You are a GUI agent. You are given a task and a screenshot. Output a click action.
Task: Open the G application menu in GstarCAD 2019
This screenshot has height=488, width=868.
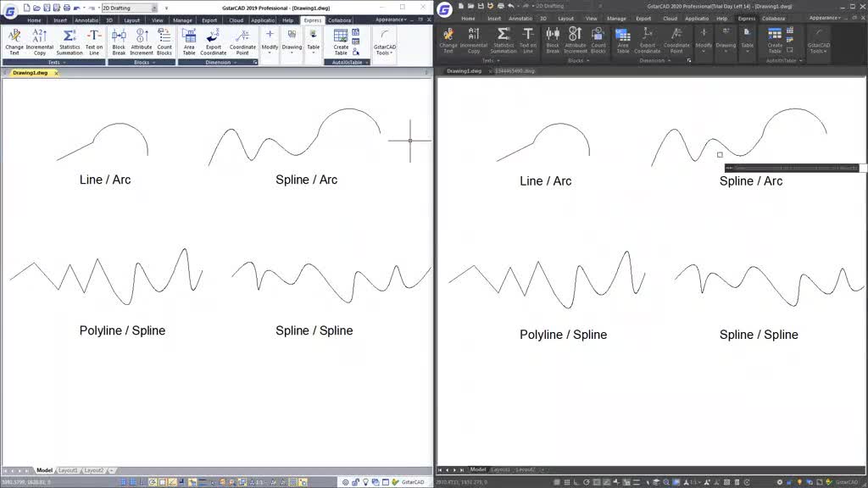[x=10, y=10]
